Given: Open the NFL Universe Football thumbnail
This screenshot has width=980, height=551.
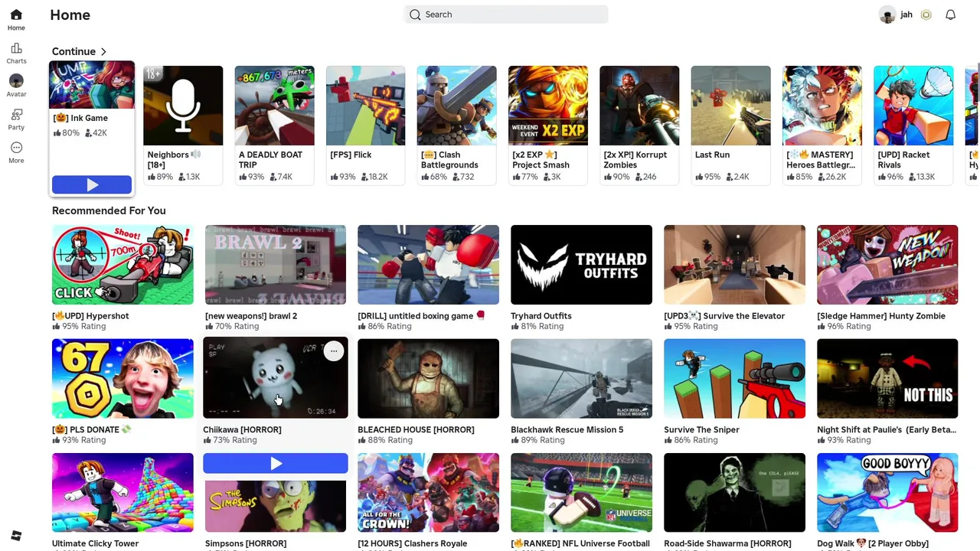Looking at the screenshot, I should [x=581, y=493].
